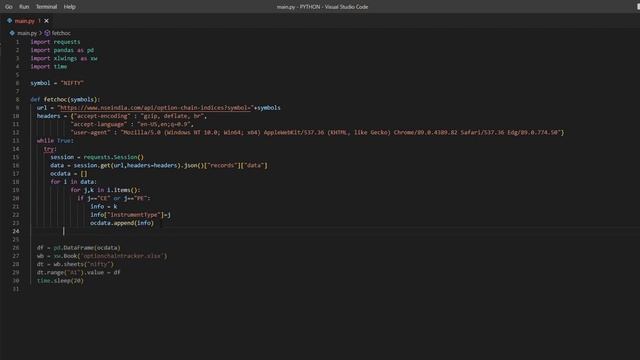
Task: Click 'ocdata.append(info)' on line 23
Action: point(122,223)
